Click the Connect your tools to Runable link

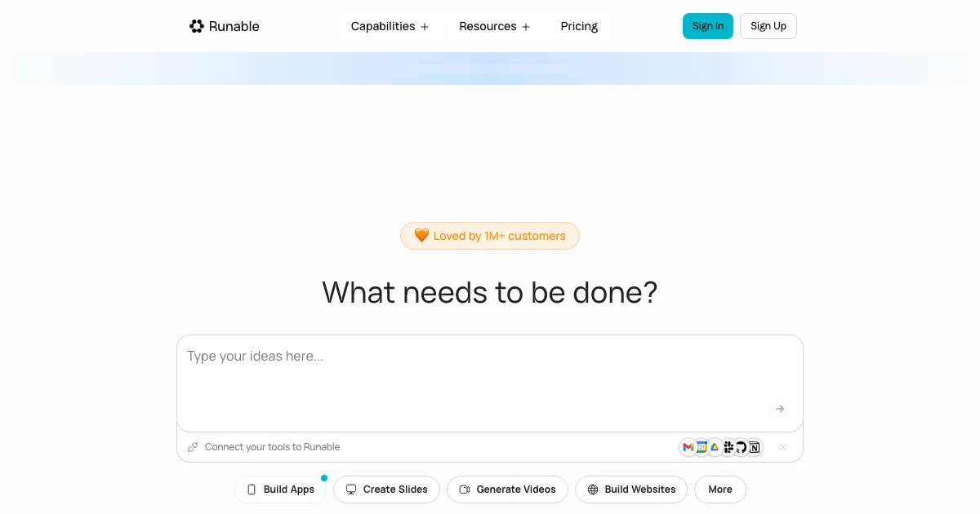pyautogui.click(x=272, y=447)
